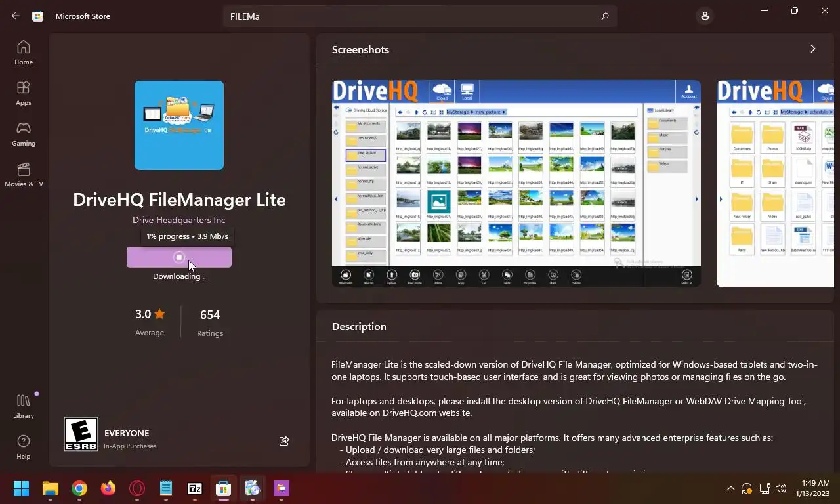Open File Explorer from the taskbar
This screenshot has height=504, width=840.
(x=51, y=488)
